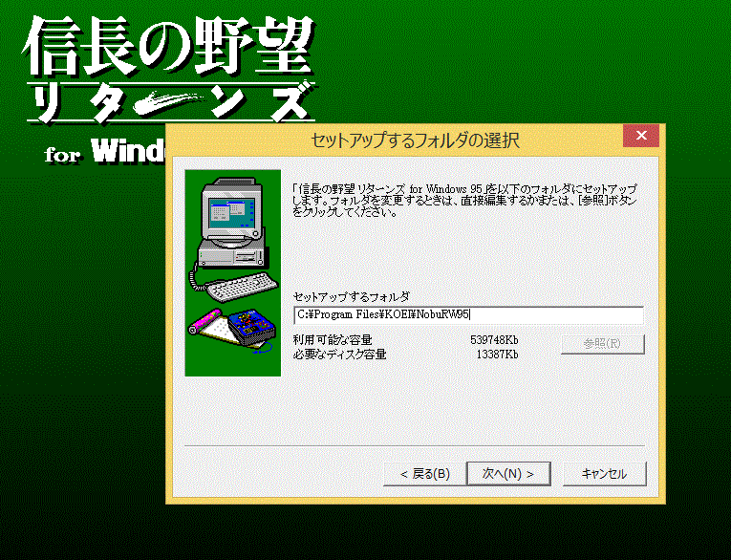The image size is (731, 560).
Task: Click the 利用可能な容量 label
Action: (333, 340)
